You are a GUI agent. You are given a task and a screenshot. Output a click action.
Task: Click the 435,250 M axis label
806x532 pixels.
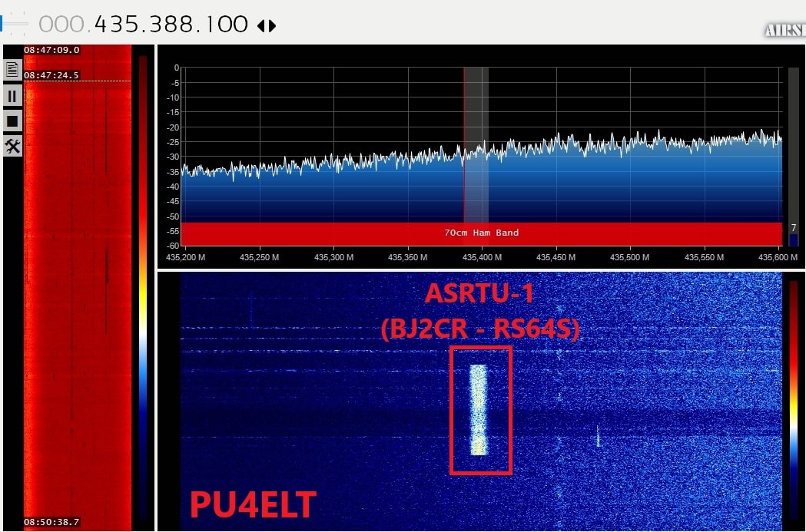pos(260,257)
